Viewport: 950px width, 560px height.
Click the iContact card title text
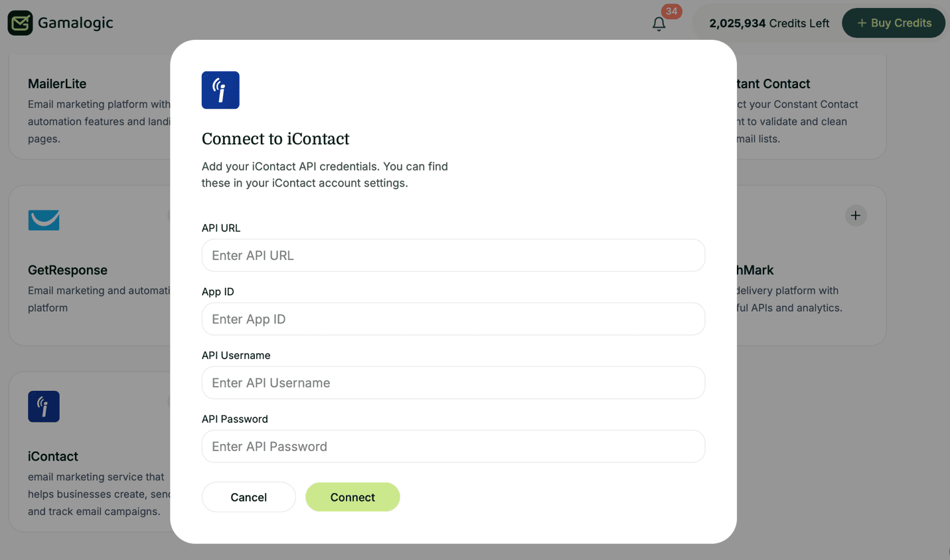click(53, 456)
